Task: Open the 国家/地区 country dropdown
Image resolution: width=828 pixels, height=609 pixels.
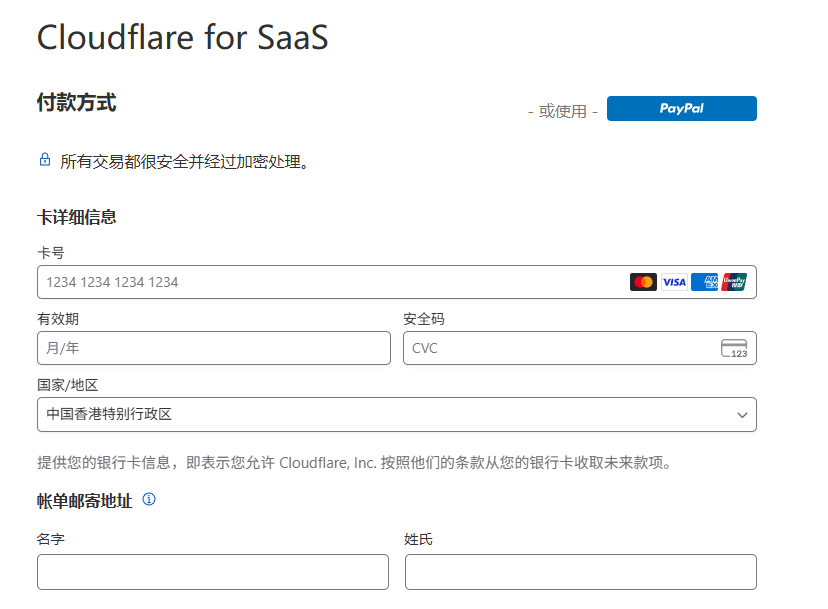Action: [396, 414]
